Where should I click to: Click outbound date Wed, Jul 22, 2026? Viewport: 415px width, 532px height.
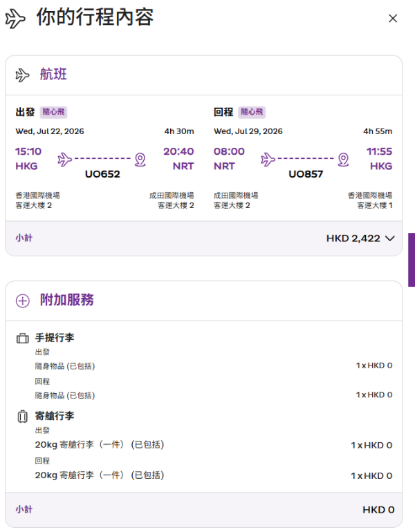pyautogui.click(x=50, y=131)
